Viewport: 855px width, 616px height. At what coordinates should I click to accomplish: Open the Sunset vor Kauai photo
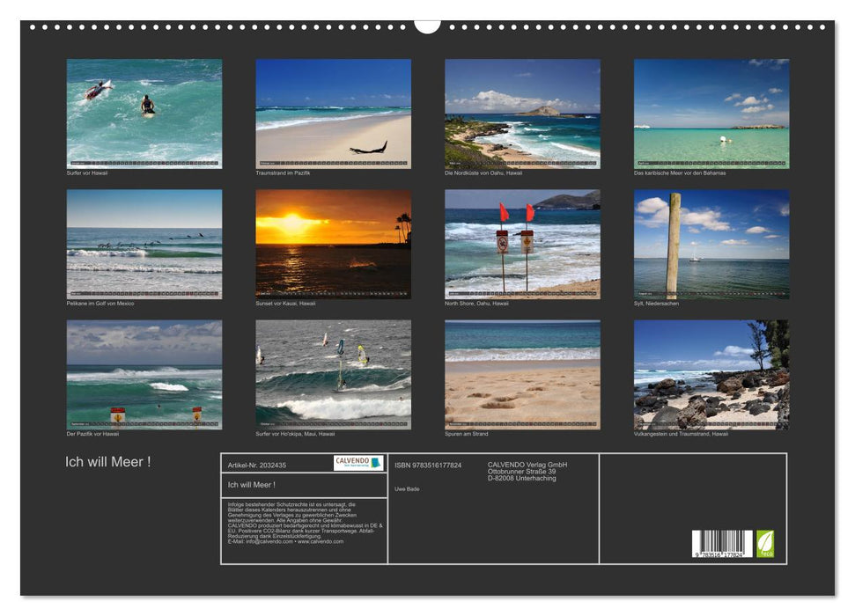[x=333, y=244]
